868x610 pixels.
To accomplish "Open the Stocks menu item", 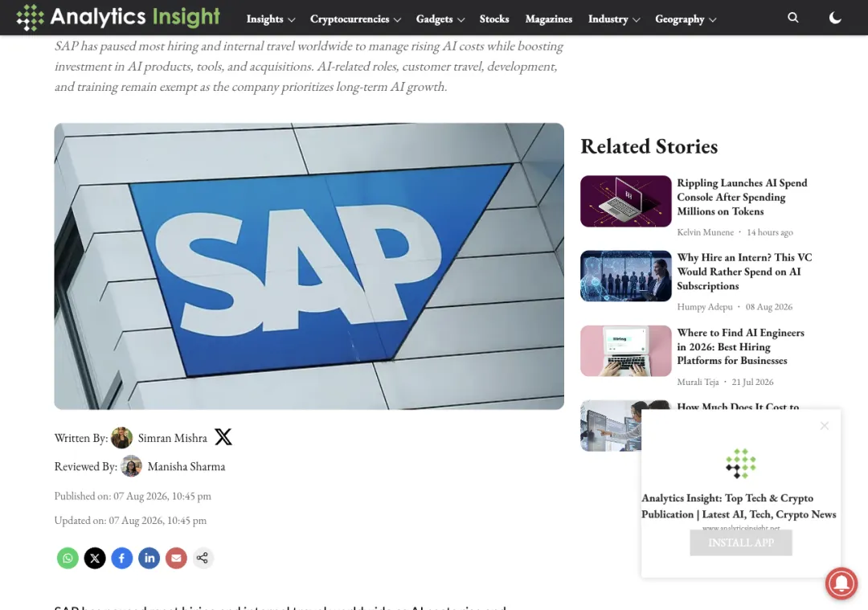I will click(x=493, y=18).
